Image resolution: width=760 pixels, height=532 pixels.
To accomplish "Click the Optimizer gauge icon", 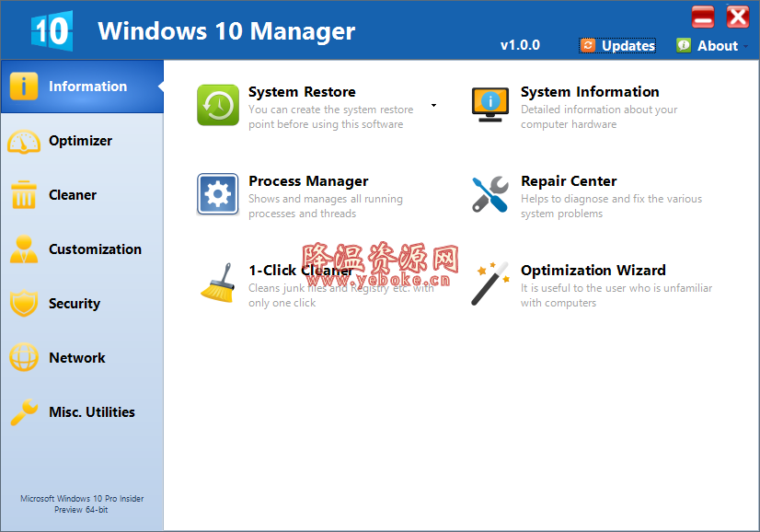I will point(24,141).
